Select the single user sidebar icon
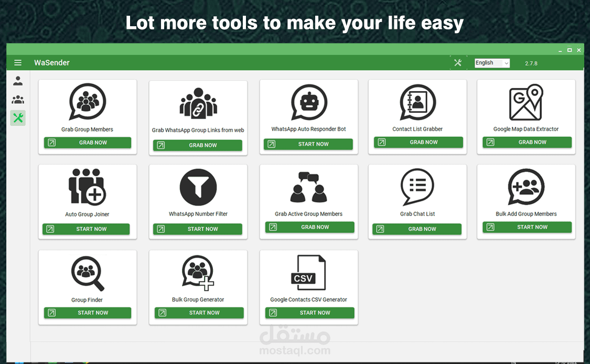 [18, 81]
